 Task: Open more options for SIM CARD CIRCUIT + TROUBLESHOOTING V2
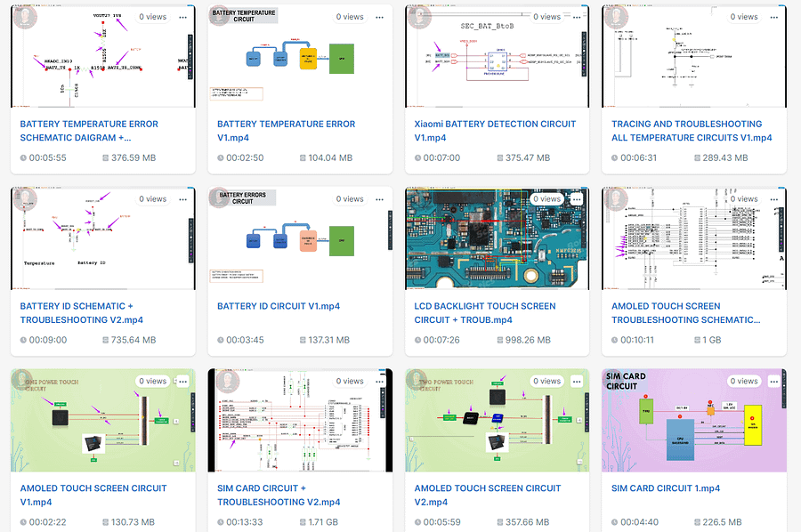pos(379,382)
